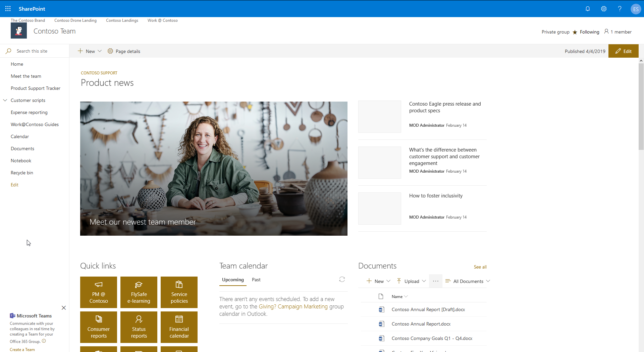This screenshot has width=644, height=352.
Task: Refresh the Team calendar with sync icon
Action: coord(342,279)
